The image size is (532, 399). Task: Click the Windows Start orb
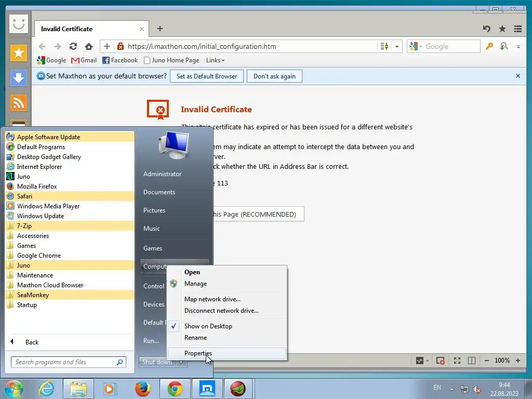pos(13,389)
